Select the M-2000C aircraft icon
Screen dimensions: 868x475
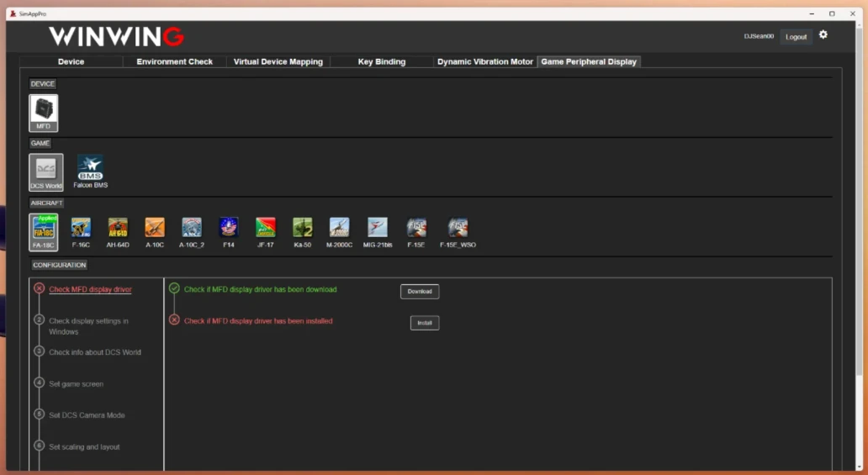(339, 232)
